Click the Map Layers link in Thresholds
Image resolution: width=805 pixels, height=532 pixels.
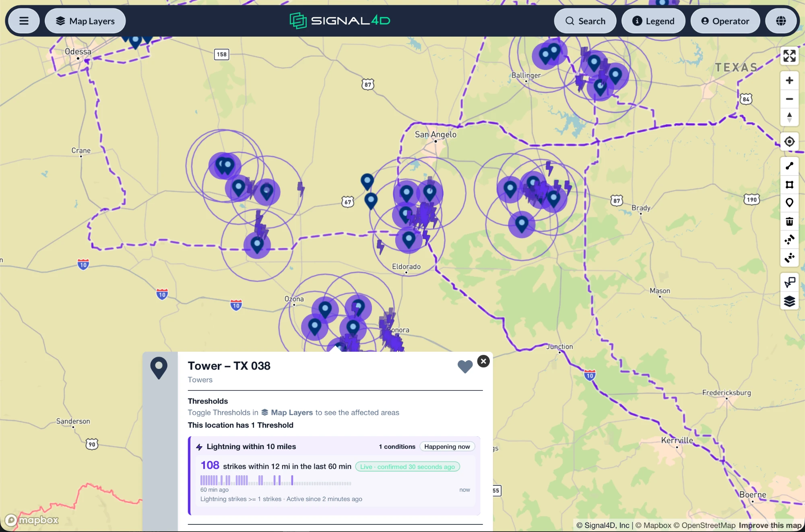click(287, 412)
